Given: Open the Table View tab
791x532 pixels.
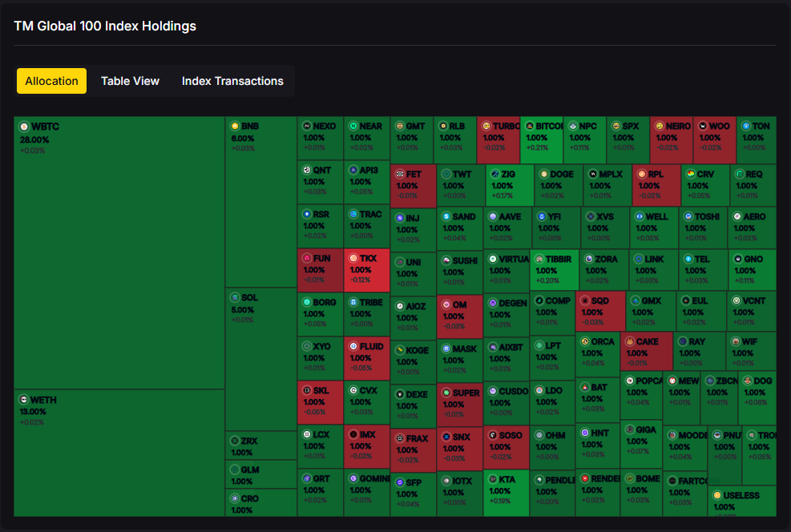Looking at the screenshot, I should pyautogui.click(x=130, y=81).
